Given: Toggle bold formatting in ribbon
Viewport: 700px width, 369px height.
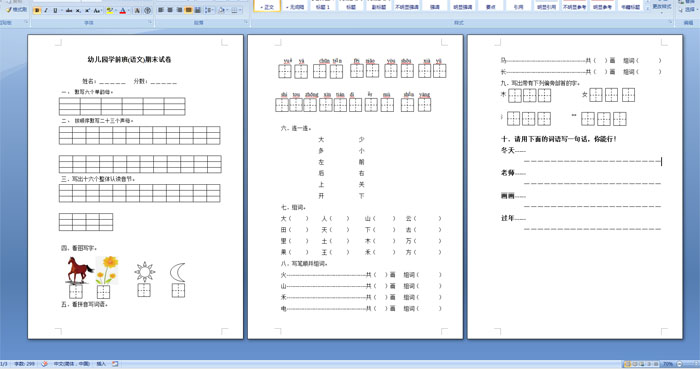Looking at the screenshot, I should tap(37, 10).
